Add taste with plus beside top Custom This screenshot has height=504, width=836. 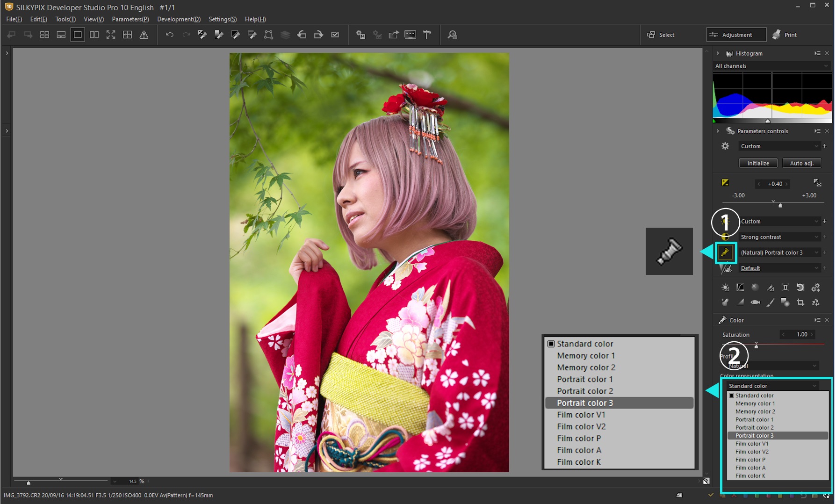tap(825, 146)
